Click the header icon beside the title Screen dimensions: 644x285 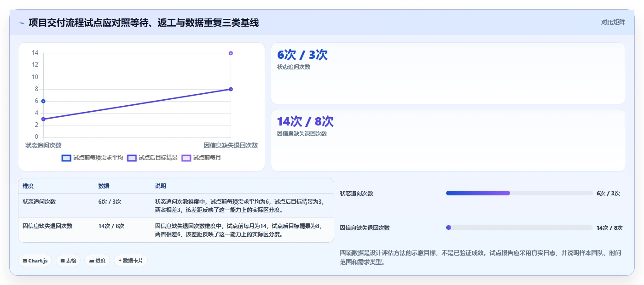point(22,23)
